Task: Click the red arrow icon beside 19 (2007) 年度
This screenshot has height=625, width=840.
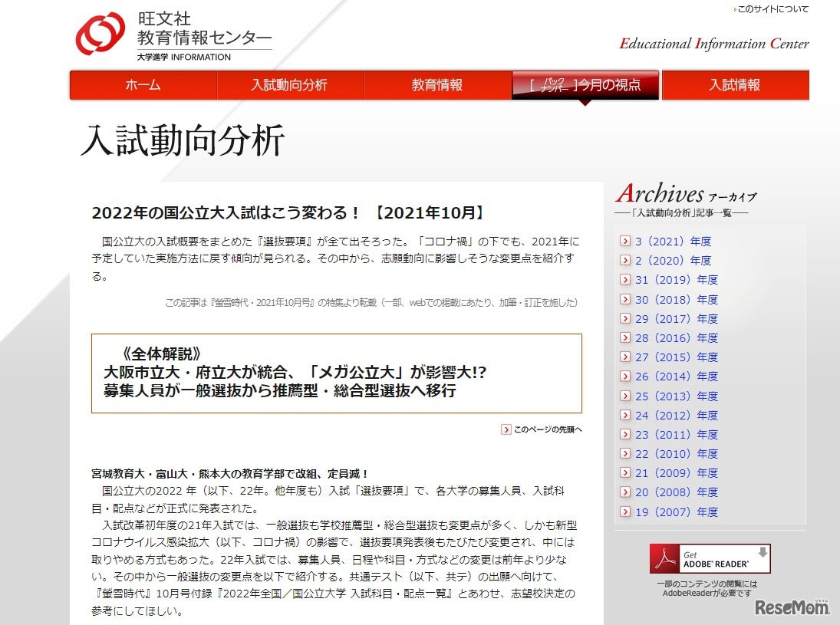Action: pos(624,512)
